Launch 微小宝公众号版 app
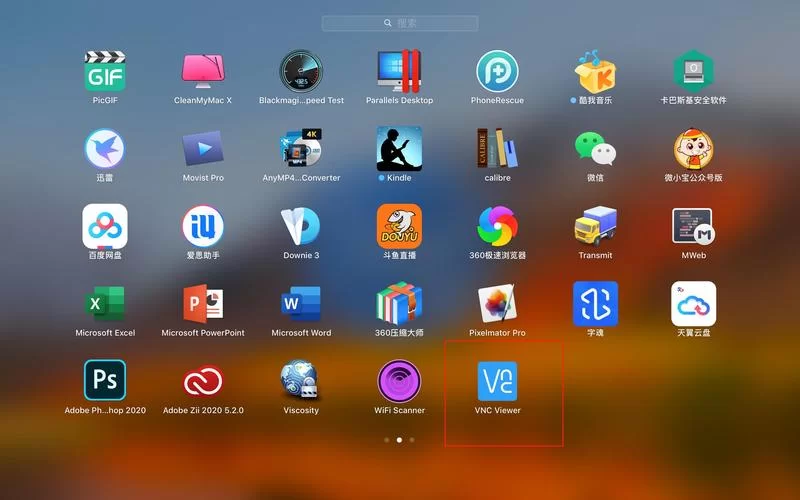The width and height of the screenshot is (800, 500). tap(693, 149)
